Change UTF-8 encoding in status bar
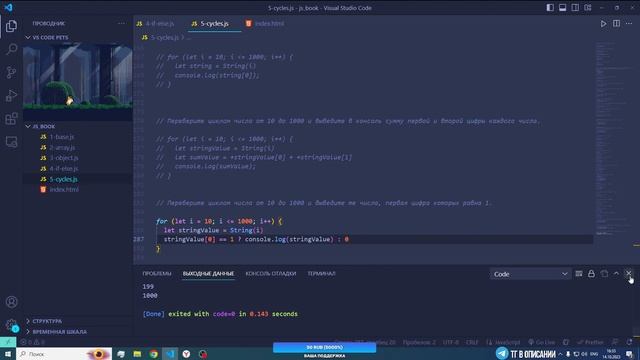 coord(451,342)
